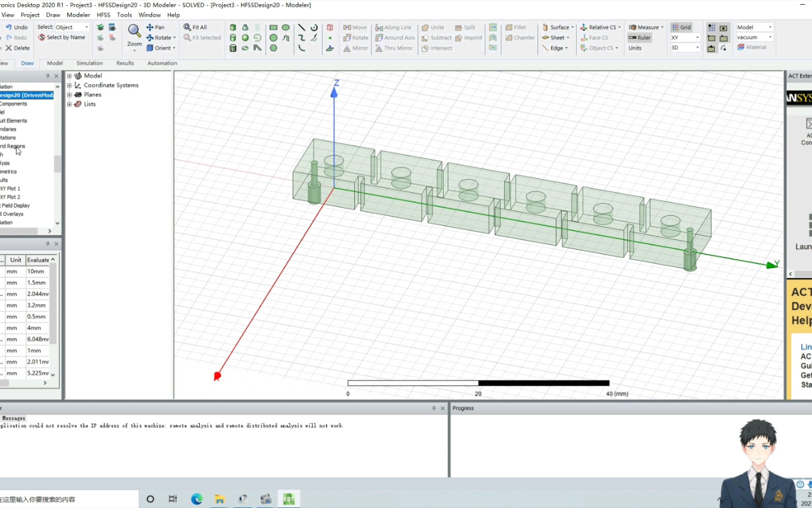Screen dimensions: 812x508
Task: Toggle the Grid display
Action: pyautogui.click(x=681, y=27)
